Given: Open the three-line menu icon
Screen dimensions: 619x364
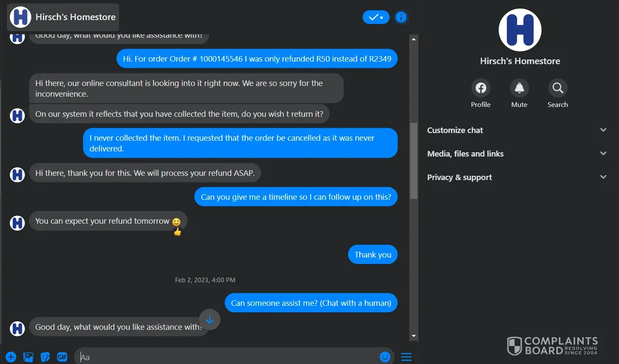Looking at the screenshot, I should (406, 357).
